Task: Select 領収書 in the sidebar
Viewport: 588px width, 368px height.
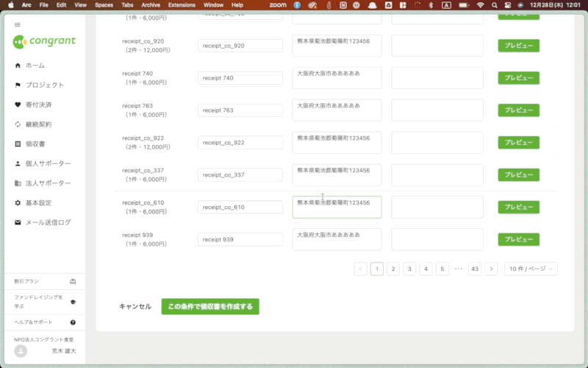Action: point(35,144)
